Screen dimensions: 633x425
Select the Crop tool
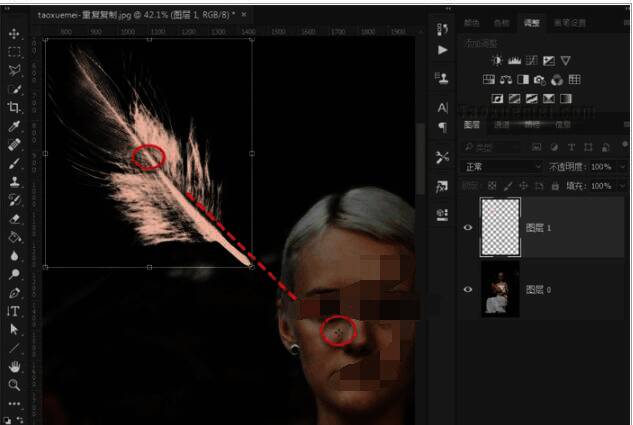coord(14,108)
